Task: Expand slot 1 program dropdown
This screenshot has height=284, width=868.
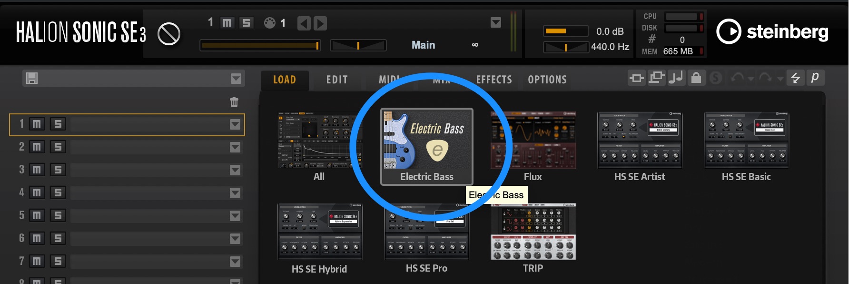Action: coord(235,124)
